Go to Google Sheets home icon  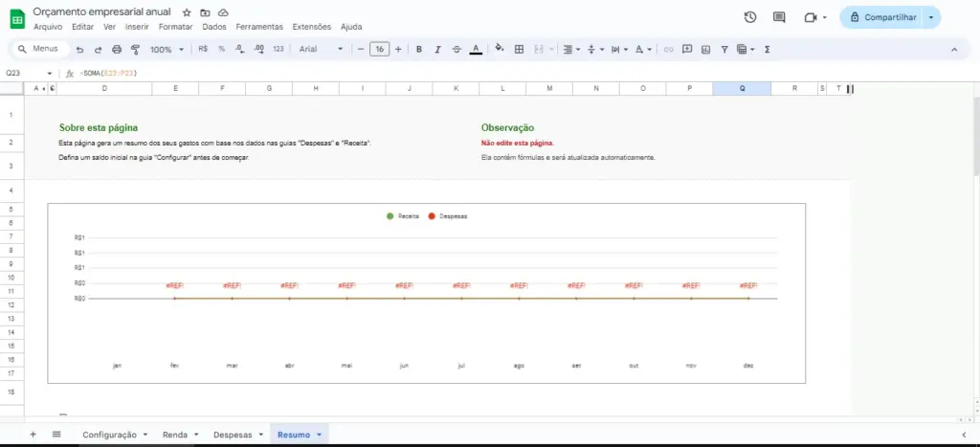17,19
